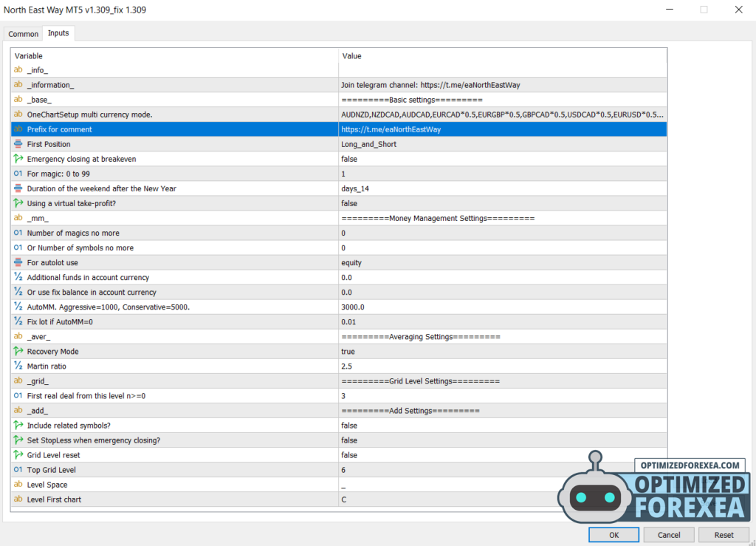The width and height of the screenshot is (756, 546).
Task: Toggle the false value of Emergency closing at breakeven
Action: point(503,159)
